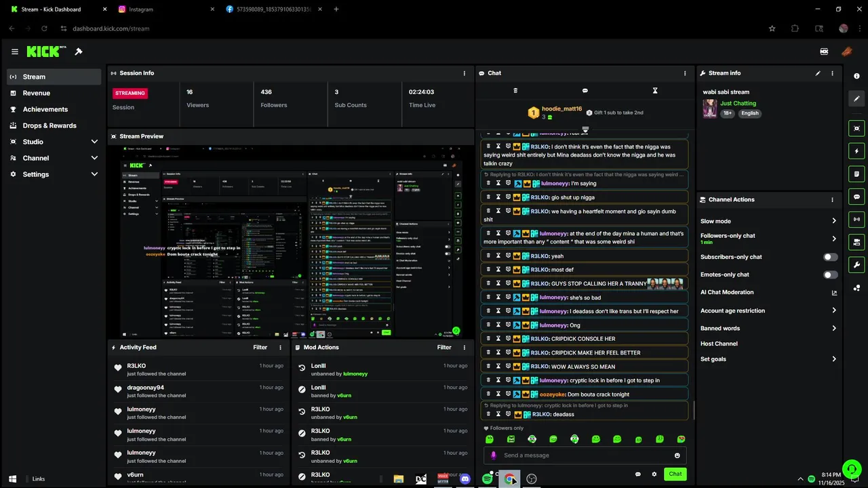
Task: Click emoji picker in message box
Action: [677, 455]
